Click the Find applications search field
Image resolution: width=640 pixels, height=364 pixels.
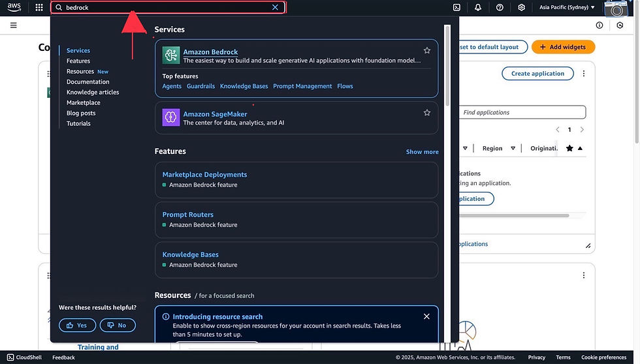click(522, 112)
